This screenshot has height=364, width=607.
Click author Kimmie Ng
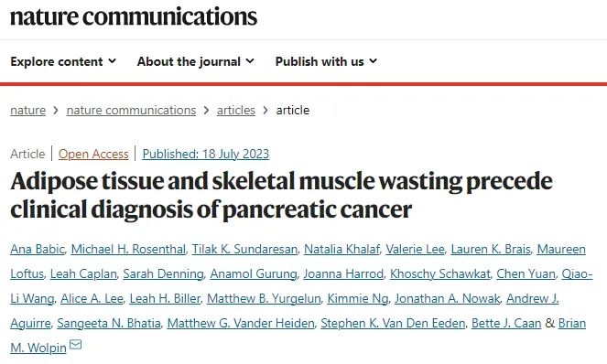click(358, 299)
